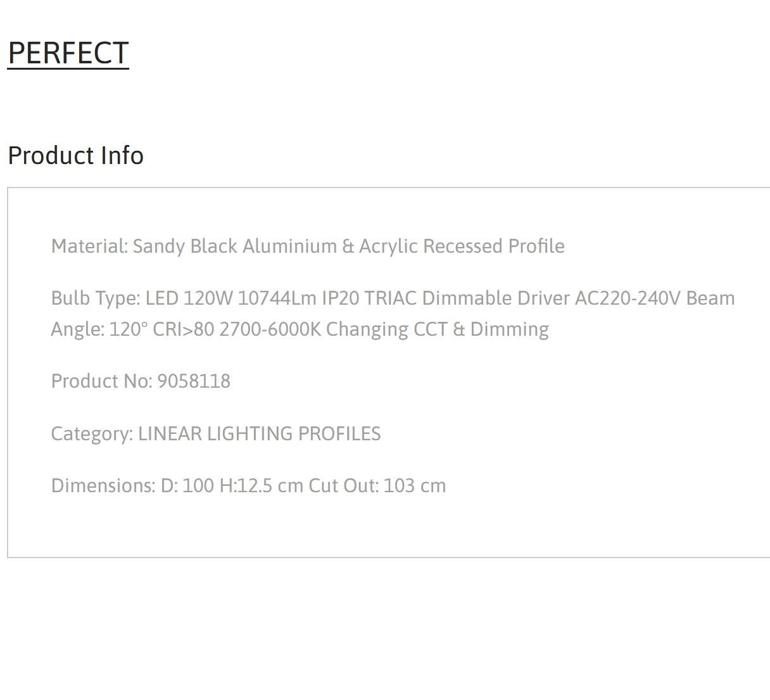
Task: Click the Product No: 9058118 line
Action: pyautogui.click(x=141, y=381)
